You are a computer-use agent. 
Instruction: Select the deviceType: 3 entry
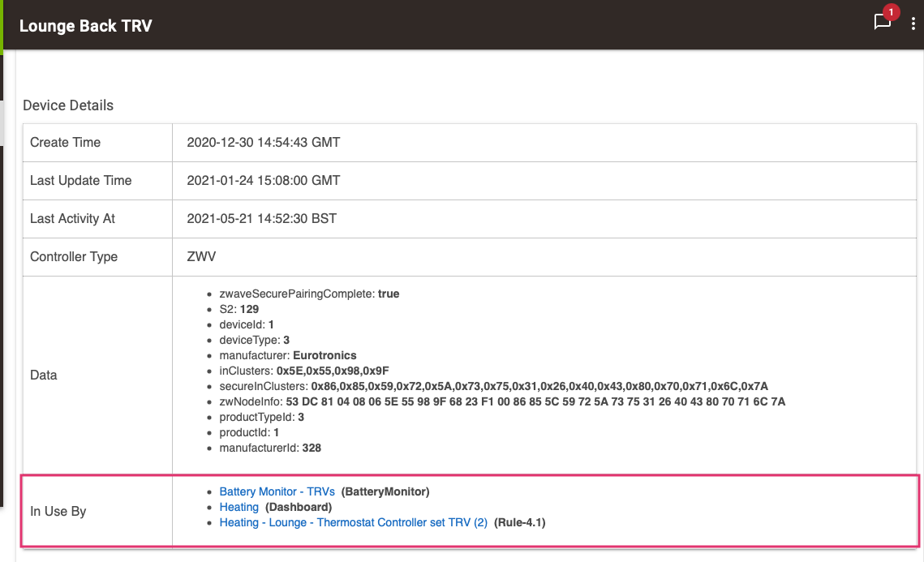[x=255, y=339]
